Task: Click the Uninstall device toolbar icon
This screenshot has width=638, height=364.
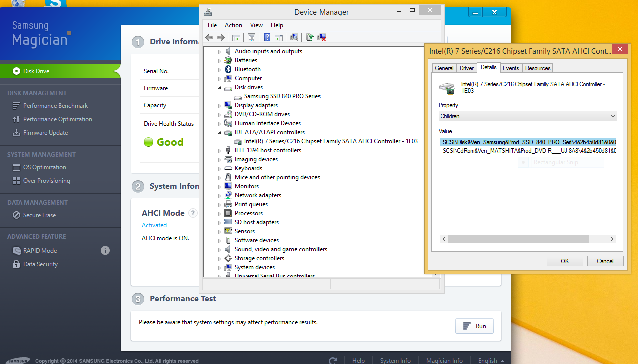Action: click(322, 37)
